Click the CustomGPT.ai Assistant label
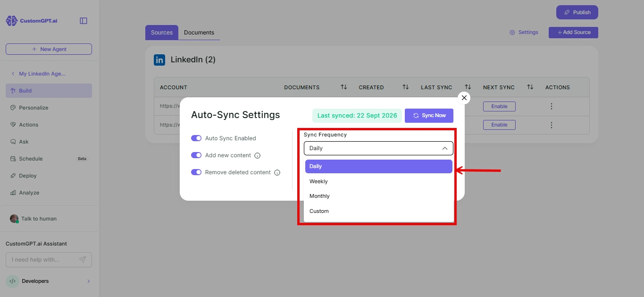Viewport: 644px width, 297px height. [x=36, y=244]
